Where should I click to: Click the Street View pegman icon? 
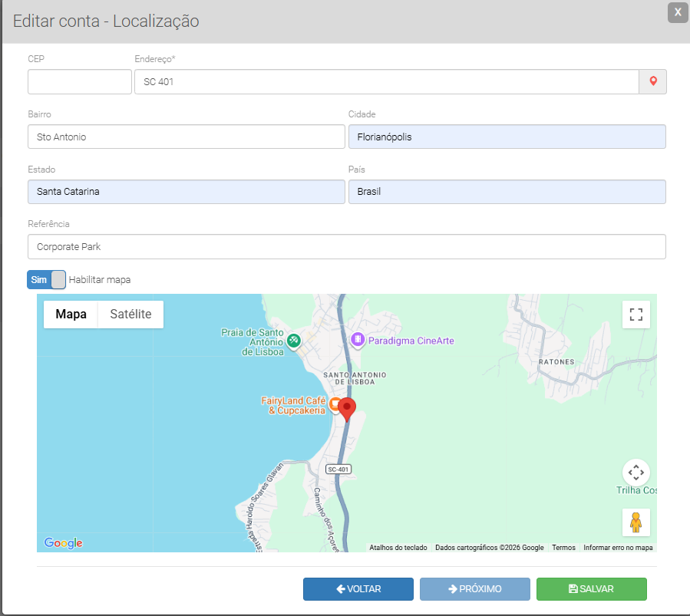pyautogui.click(x=636, y=522)
